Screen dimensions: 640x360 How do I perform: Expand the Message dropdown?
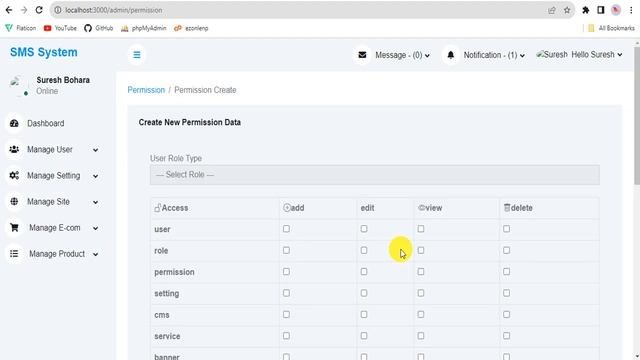click(427, 56)
